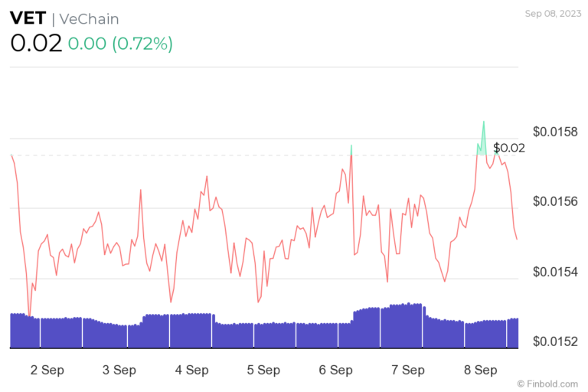This screenshot has height=392, width=588.
Task: Select the 4 Sep x-axis label
Action: [x=191, y=370]
